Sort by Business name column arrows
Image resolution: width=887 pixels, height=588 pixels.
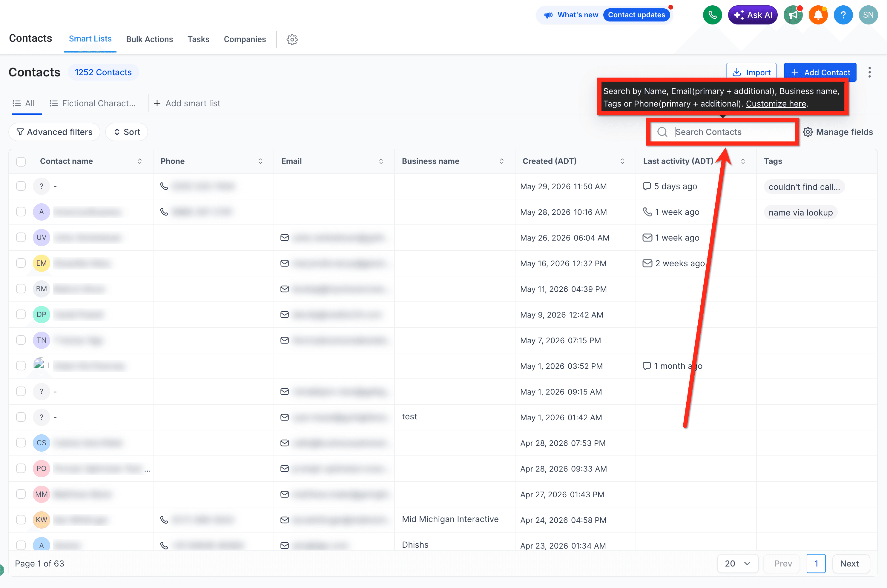(502, 161)
